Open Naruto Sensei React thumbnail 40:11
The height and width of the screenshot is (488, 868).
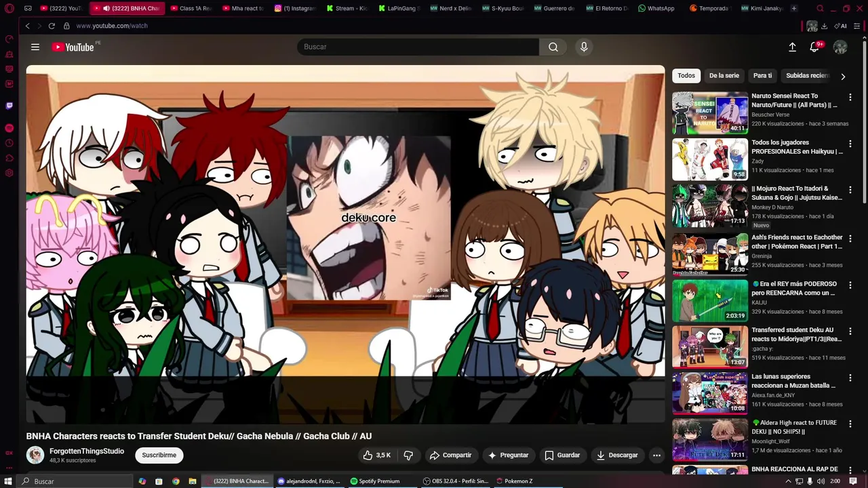tap(710, 113)
